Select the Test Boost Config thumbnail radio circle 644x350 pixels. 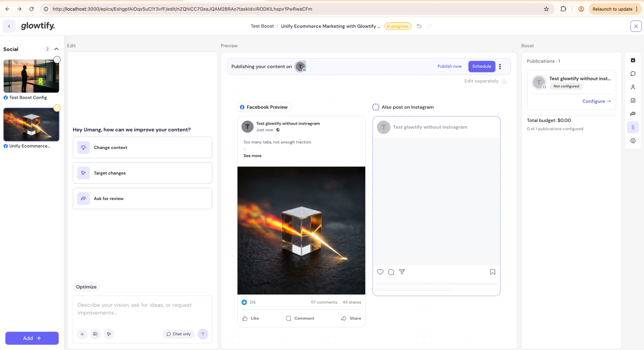[57, 60]
